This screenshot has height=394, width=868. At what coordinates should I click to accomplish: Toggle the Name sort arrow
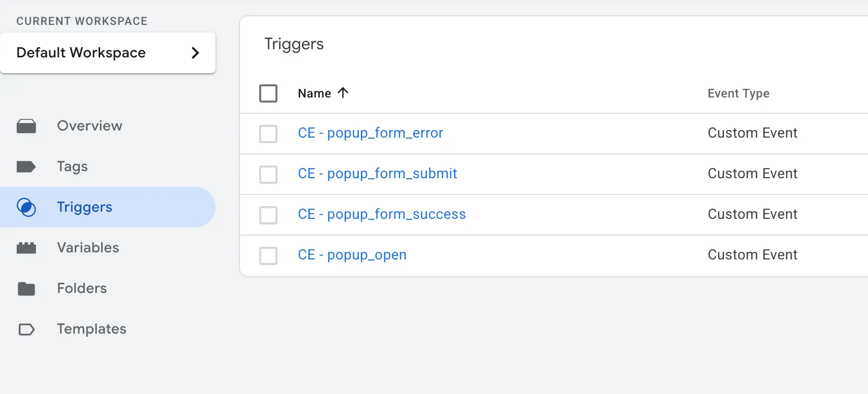click(x=343, y=93)
